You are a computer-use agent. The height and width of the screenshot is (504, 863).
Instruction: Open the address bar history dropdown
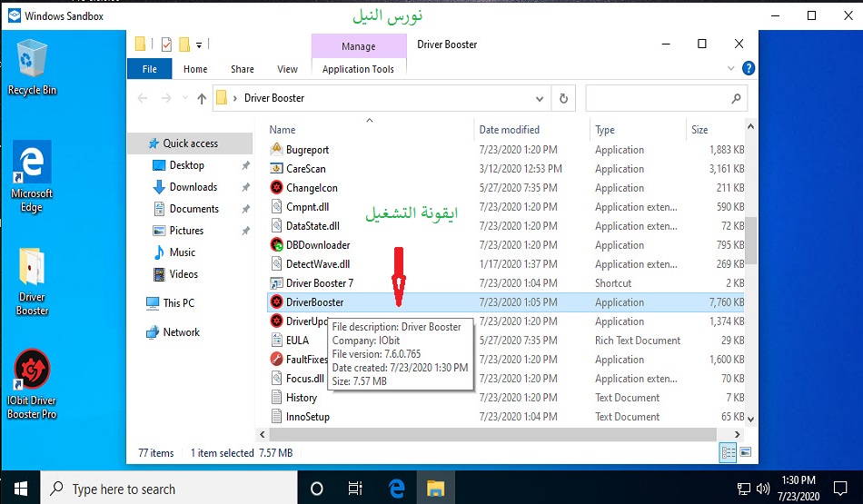coord(541,98)
